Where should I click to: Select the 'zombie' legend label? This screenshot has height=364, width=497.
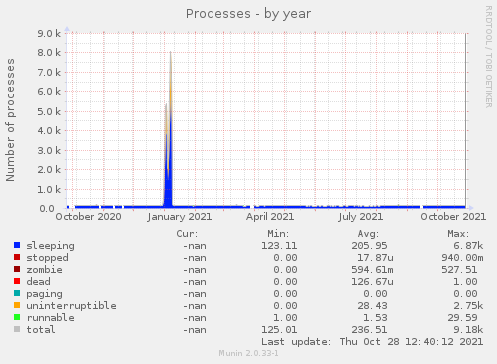pyautogui.click(x=44, y=270)
